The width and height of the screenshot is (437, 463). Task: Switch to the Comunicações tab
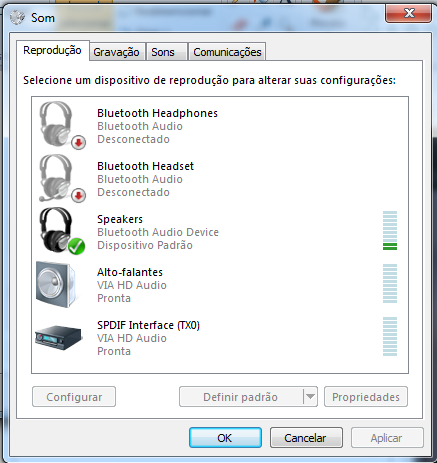[x=227, y=52]
